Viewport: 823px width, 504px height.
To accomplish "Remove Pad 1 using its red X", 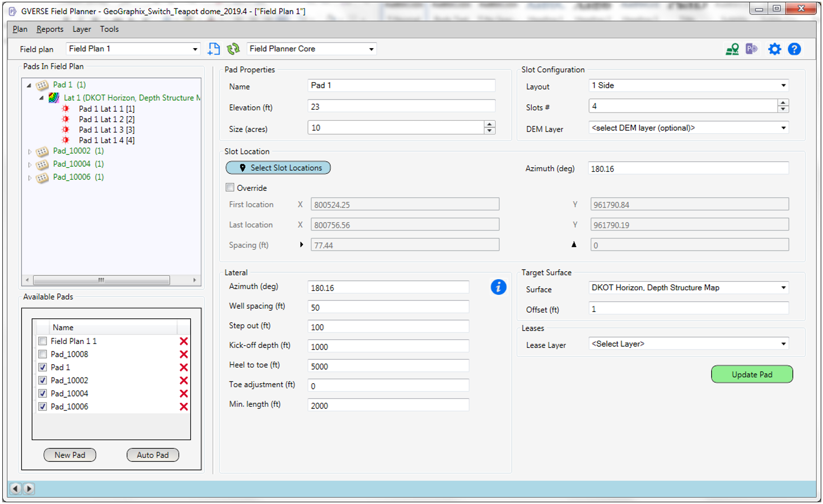I will tap(184, 368).
